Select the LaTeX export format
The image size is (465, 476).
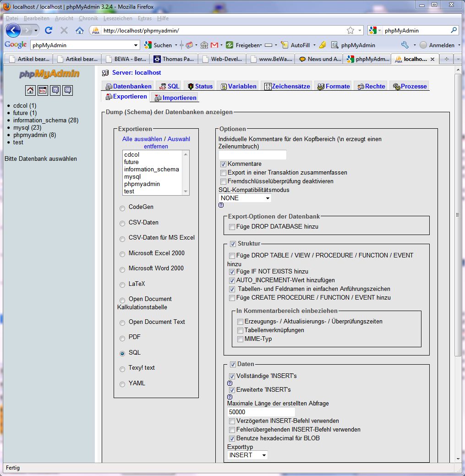pos(122,285)
